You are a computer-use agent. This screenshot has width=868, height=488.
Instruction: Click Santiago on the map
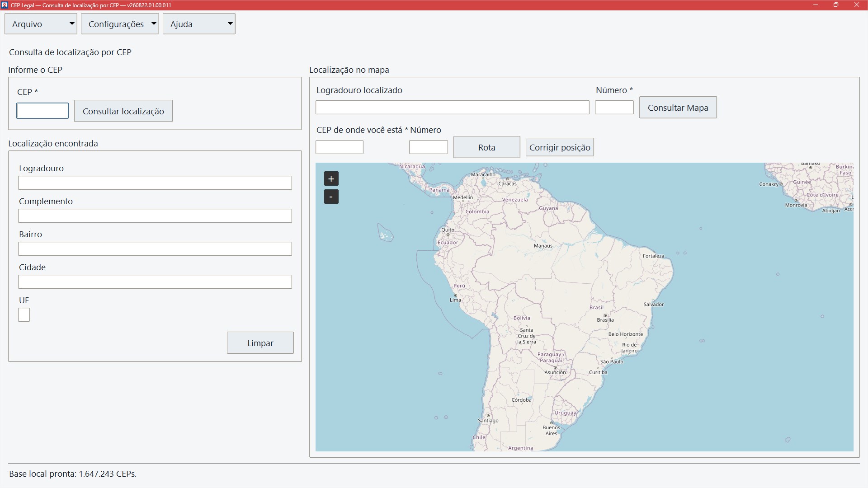488,421
